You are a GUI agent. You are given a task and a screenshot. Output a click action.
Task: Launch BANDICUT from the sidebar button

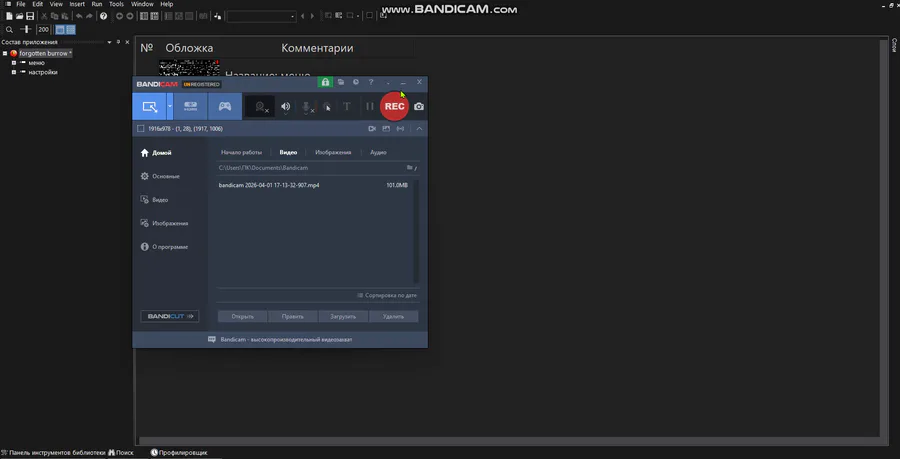click(x=170, y=316)
